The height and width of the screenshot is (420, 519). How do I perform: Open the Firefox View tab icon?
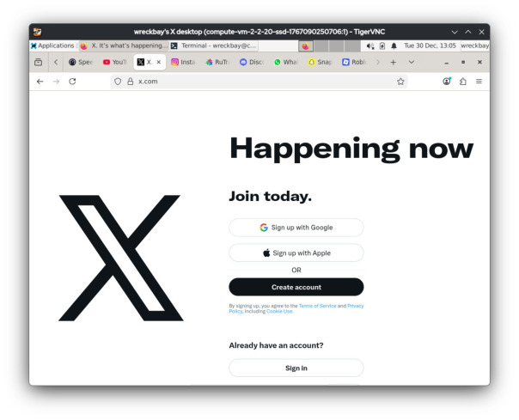point(39,62)
